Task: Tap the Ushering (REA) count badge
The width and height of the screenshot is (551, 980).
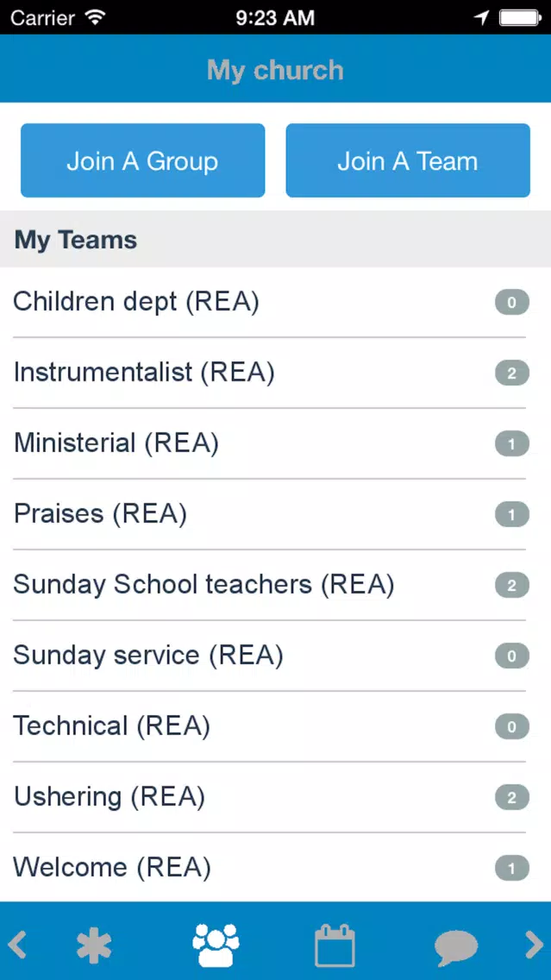Action: click(x=511, y=797)
